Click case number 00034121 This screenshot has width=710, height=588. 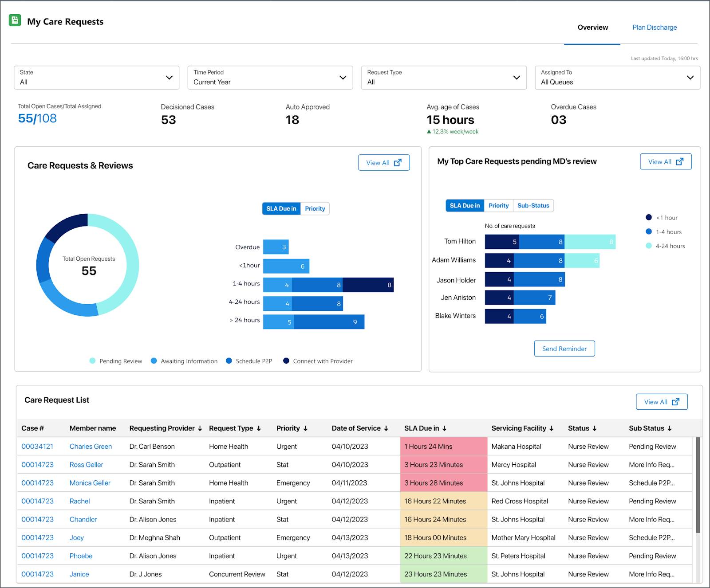pyautogui.click(x=38, y=446)
